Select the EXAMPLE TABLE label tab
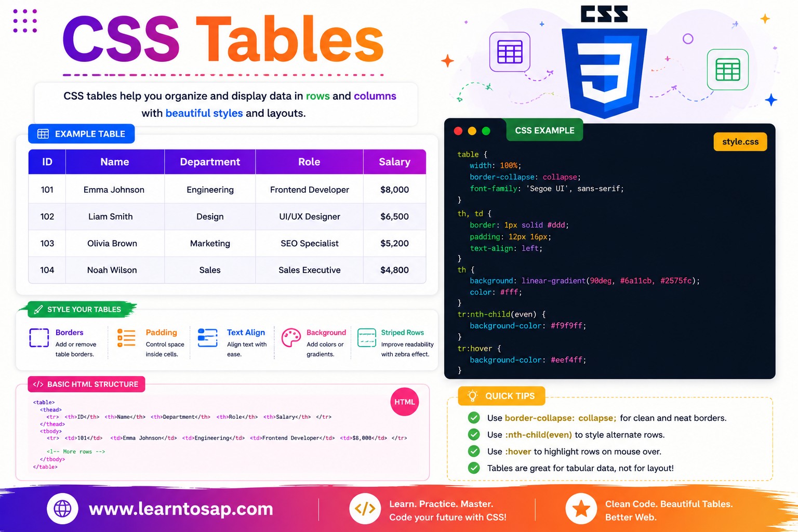Image resolution: width=798 pixels, height=532 pixels. (x=81, y=134)
